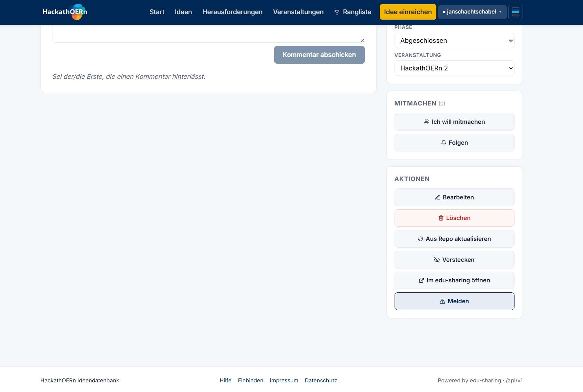Click the refresh icon in 'Aus Repo aktualisieren'
The height and width of the screenshot is (392, 583).
[420, 239]
